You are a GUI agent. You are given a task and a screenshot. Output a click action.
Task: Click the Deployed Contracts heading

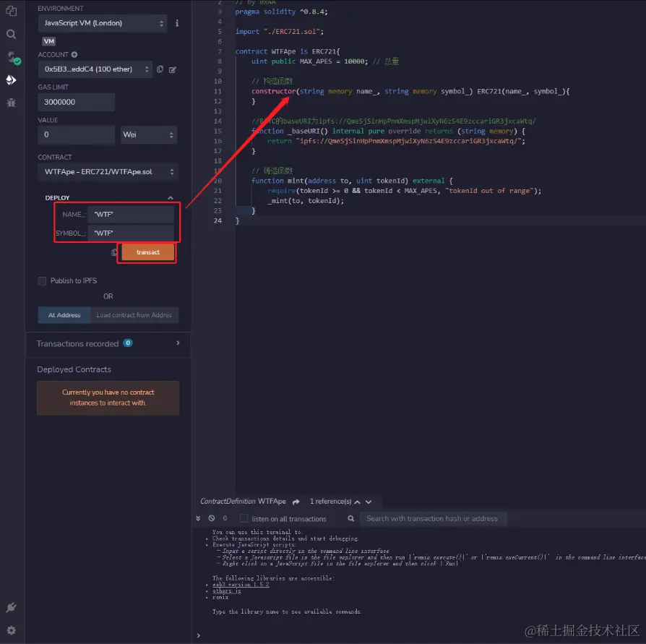[74, 369]
